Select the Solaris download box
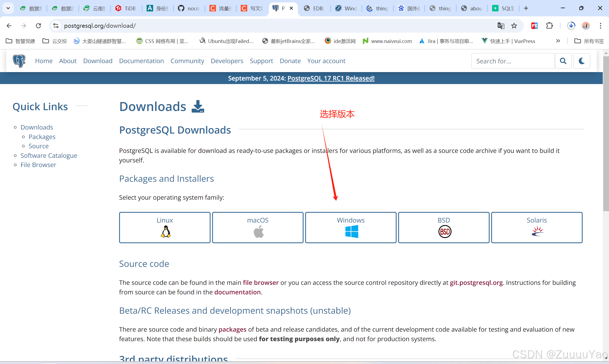Image resolution: width=609 pixels, height=364 pixels. 537,227
